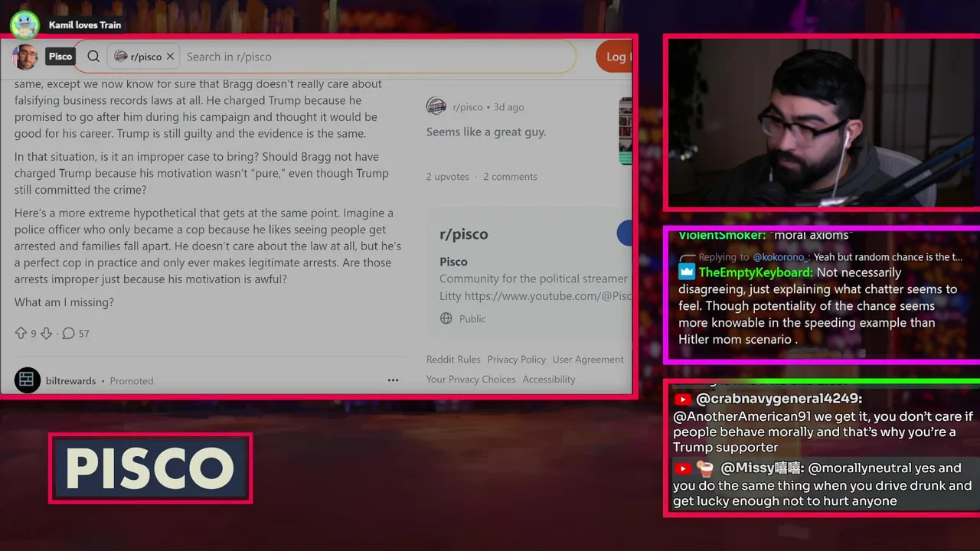
Task: Click the drink emoji badge beside @Missy
Action: pyautogui.click(x=705, y=468)
